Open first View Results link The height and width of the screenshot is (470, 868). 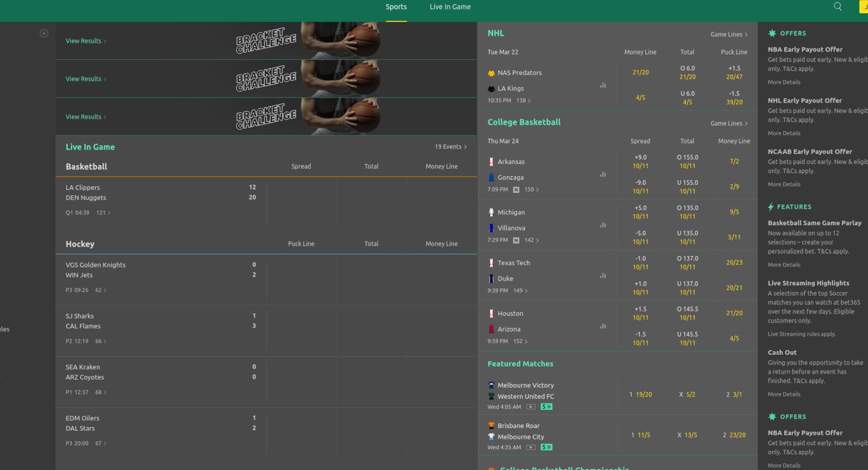pos(86,41)
